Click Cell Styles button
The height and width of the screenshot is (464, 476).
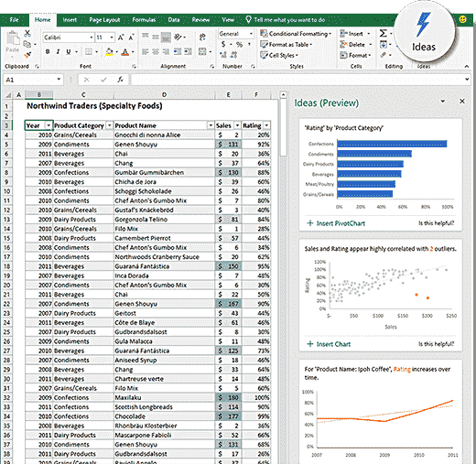point(279,55)
